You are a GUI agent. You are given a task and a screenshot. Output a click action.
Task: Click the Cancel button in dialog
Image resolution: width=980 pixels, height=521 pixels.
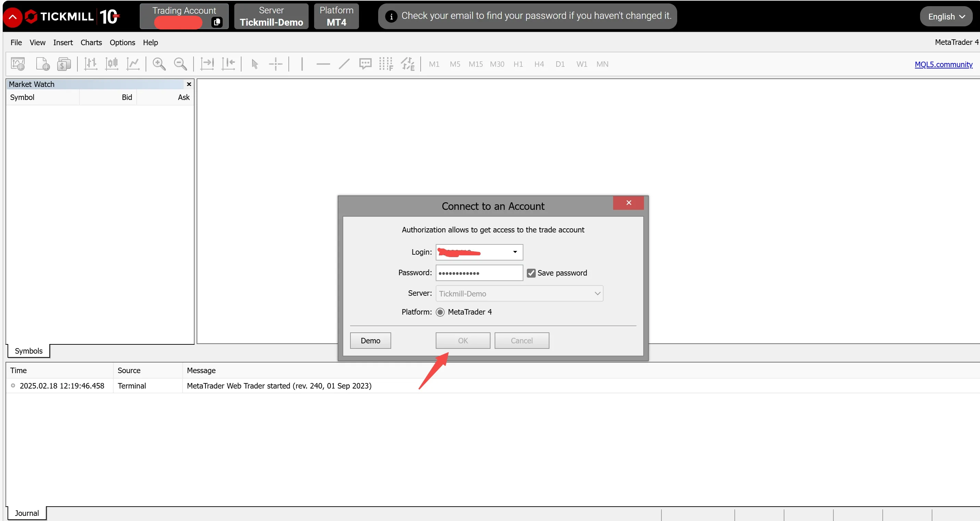click(x=522, y=341)
